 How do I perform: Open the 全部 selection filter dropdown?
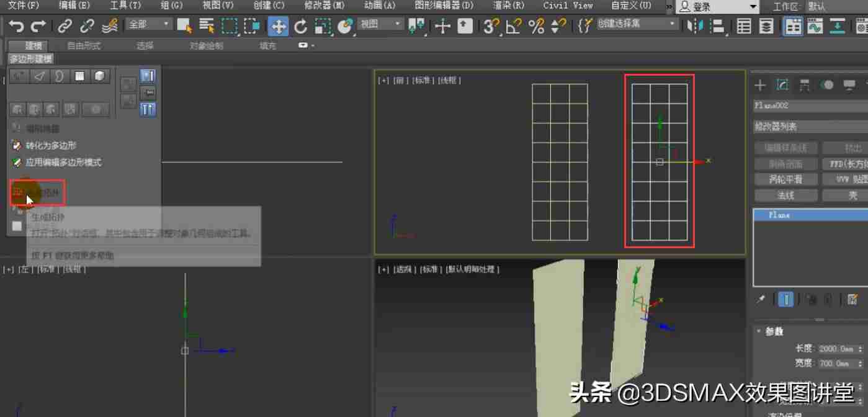pyautogui.click(x=148, y=24)
